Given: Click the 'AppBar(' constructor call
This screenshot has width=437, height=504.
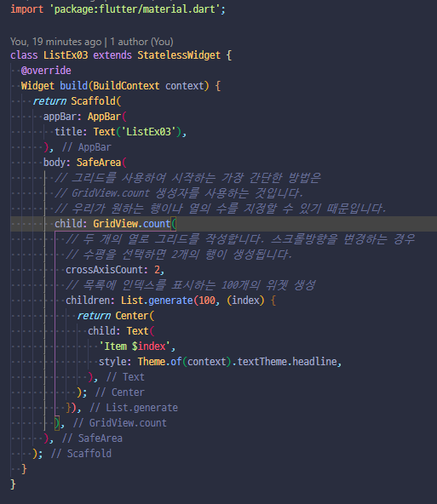Looking at the screenshot, I should point(106,117).
